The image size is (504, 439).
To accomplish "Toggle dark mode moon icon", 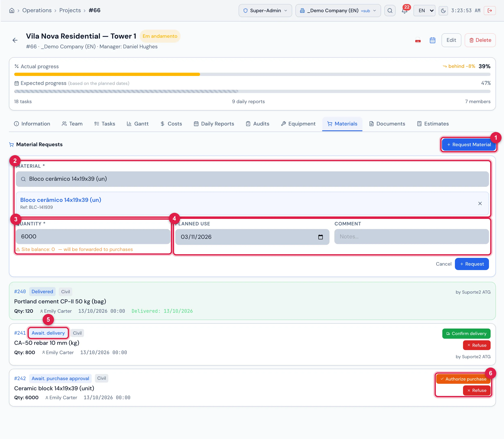I will (x=443, y=11).
